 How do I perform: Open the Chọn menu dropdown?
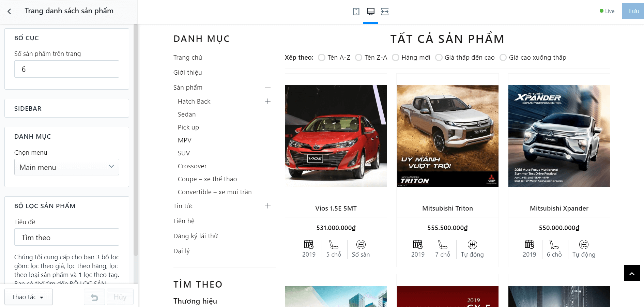click(x=67, y=167)
